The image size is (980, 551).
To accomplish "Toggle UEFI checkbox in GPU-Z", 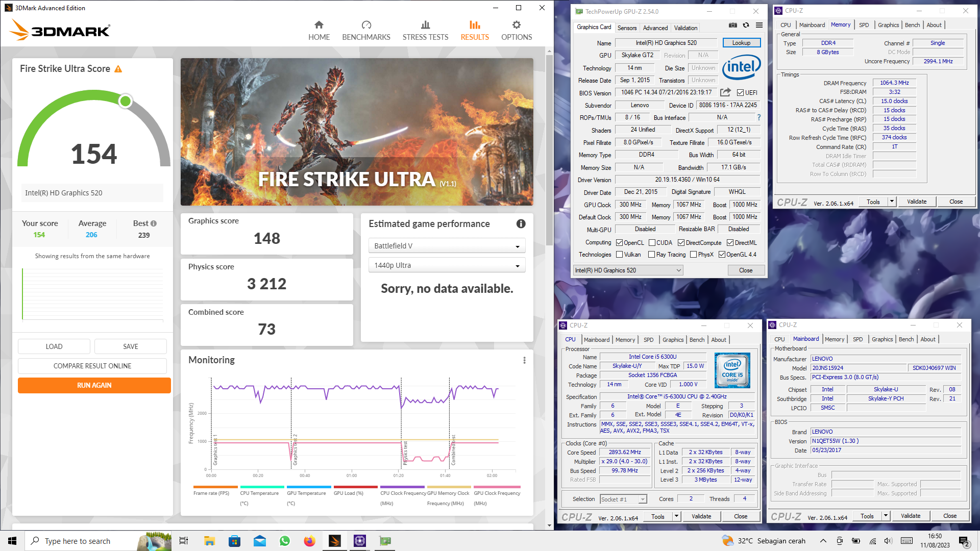I will [740, 93].
